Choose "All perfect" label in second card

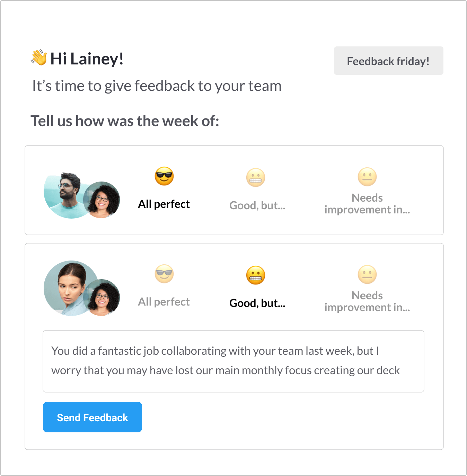[164, 302]
